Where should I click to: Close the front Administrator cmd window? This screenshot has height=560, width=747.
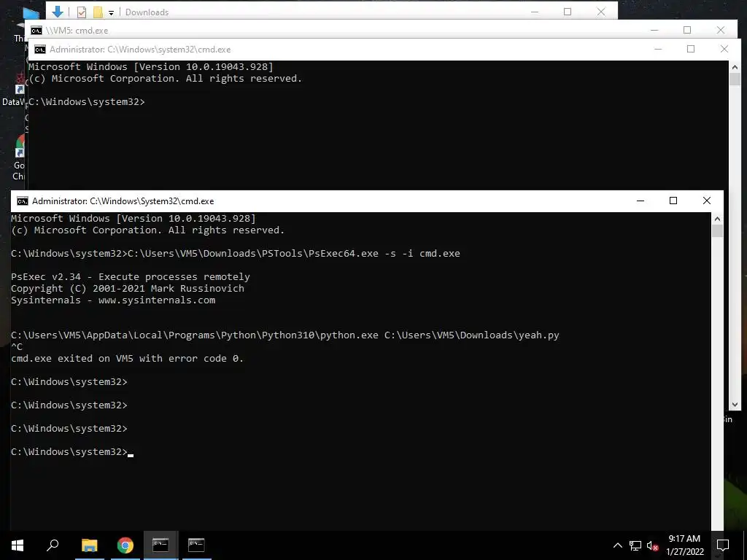pyautogui.click(x=706, y=201)
